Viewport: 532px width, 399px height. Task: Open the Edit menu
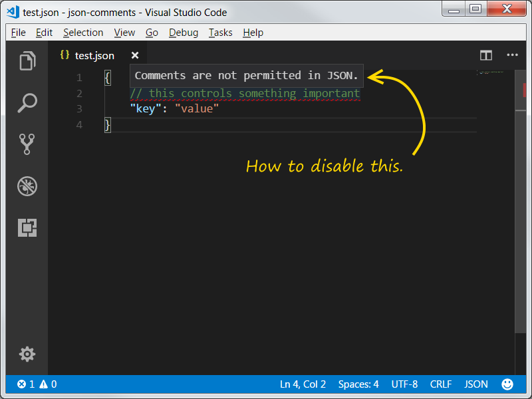click(x=44, y=33)
